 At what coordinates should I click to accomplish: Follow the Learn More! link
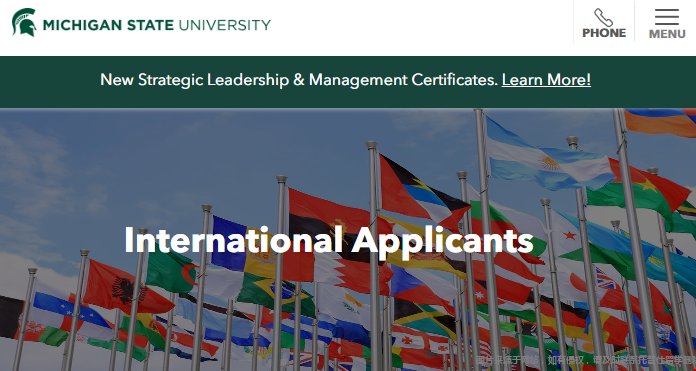(x=546, y=80)
